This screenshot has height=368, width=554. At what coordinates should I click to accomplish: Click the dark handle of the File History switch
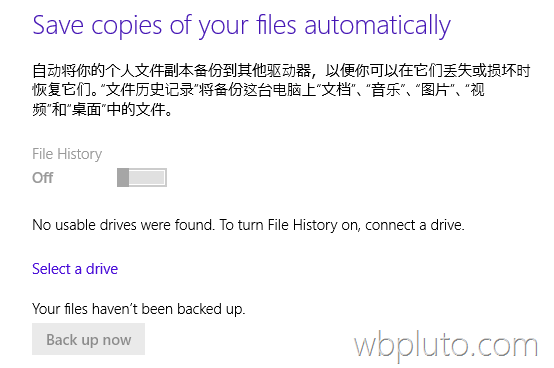coord(123,177)
